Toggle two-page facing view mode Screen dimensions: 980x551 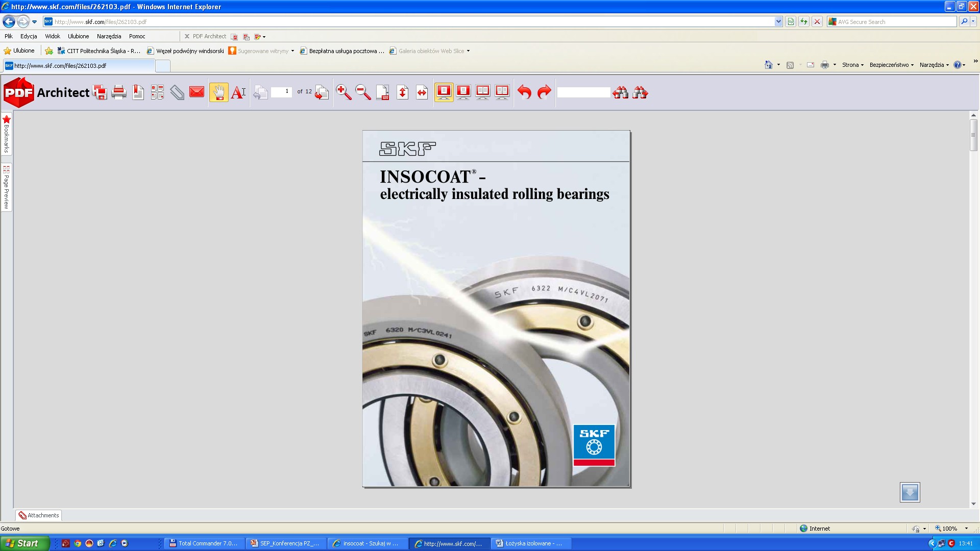(483, 92)
